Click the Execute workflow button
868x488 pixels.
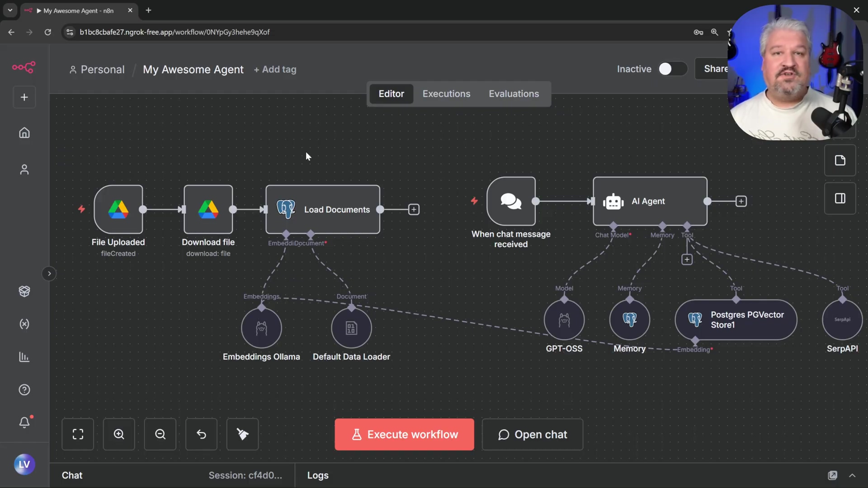coord(404,434)
